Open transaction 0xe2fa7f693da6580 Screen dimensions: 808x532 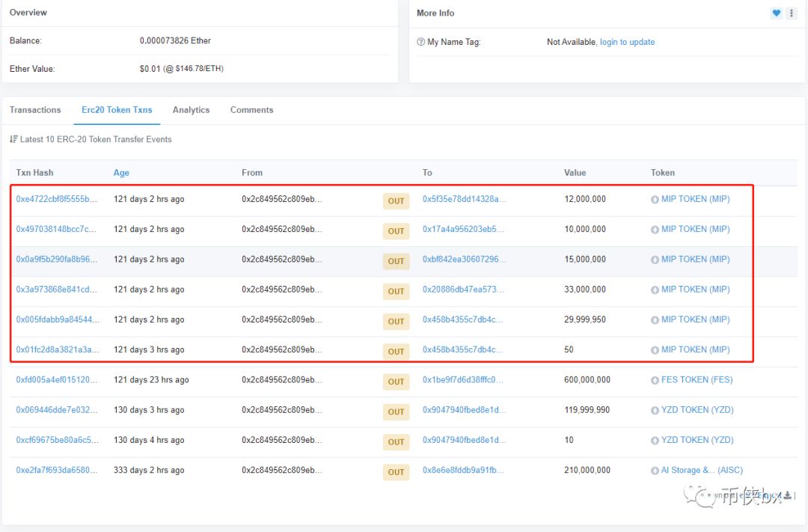point(57,470)
